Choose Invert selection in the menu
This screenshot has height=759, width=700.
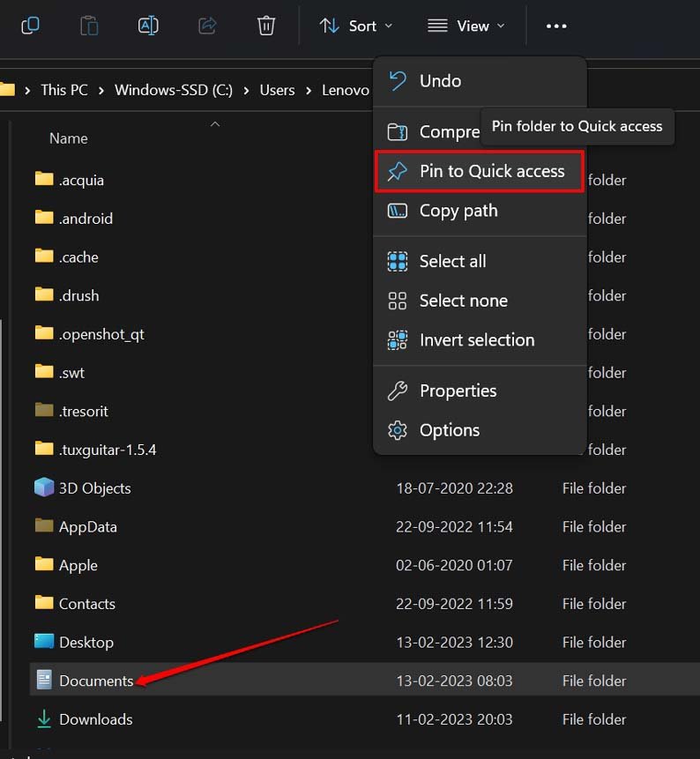pos(476,340)
